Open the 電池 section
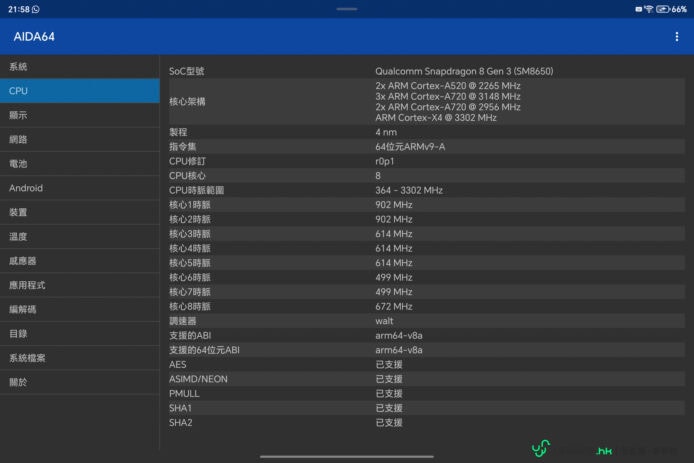The image size is (694, 463). [x=79, y=164]
